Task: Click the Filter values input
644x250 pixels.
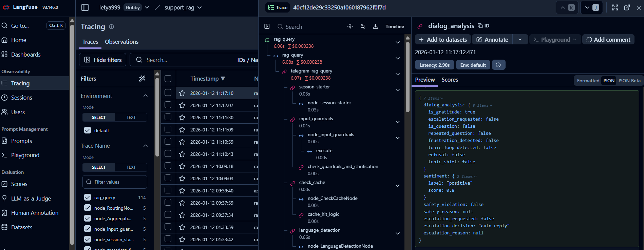Action: point(115,182)
